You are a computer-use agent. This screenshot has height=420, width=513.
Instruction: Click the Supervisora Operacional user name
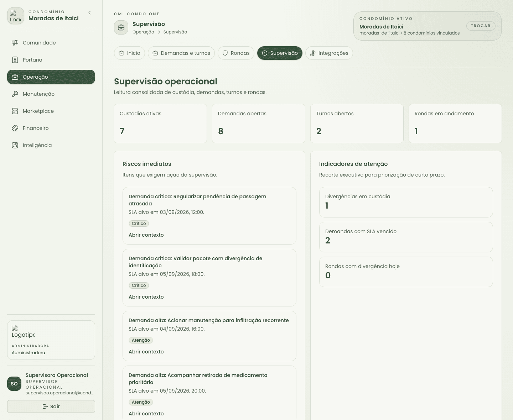57,375
